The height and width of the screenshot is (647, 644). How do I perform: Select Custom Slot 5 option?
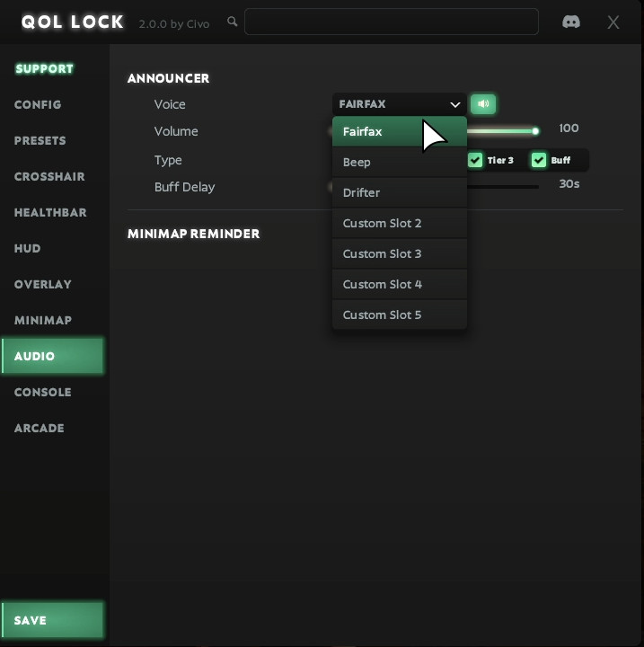tap(399, 315)
